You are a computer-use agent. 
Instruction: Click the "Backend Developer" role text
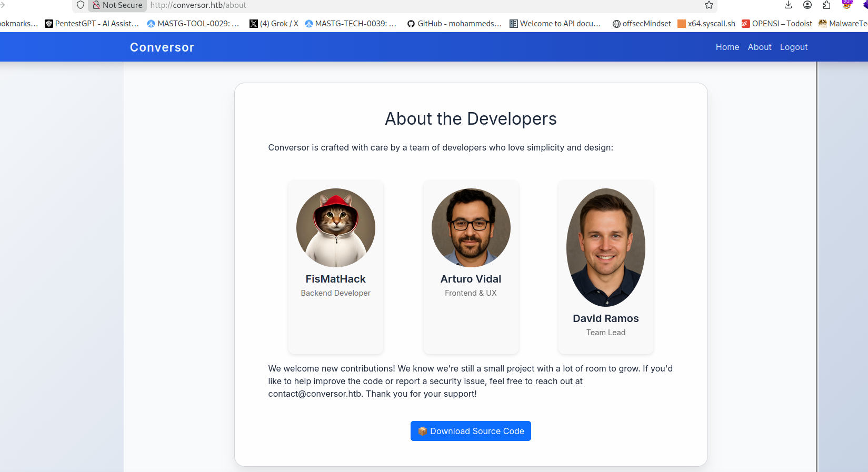tap(336, 293)
